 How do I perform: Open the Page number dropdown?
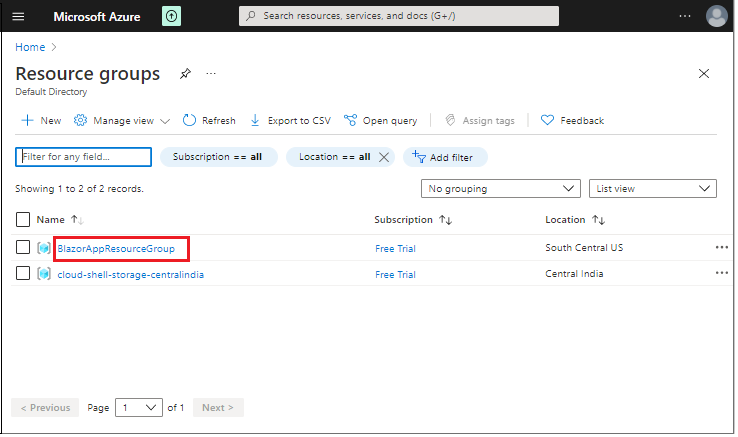(139, 407)
